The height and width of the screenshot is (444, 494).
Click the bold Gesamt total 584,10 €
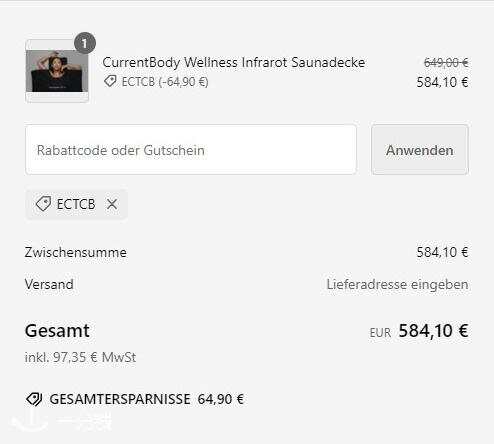[x=433, y=331]
